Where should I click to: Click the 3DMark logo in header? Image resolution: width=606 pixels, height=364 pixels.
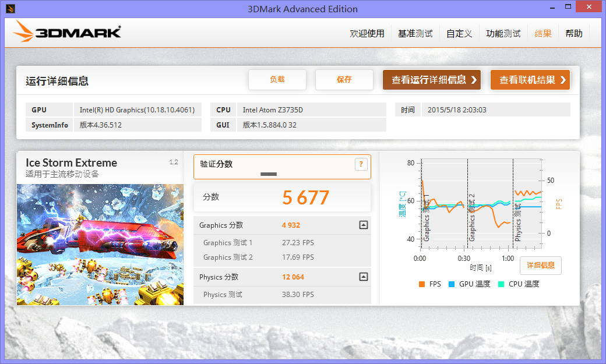[67, 31]
